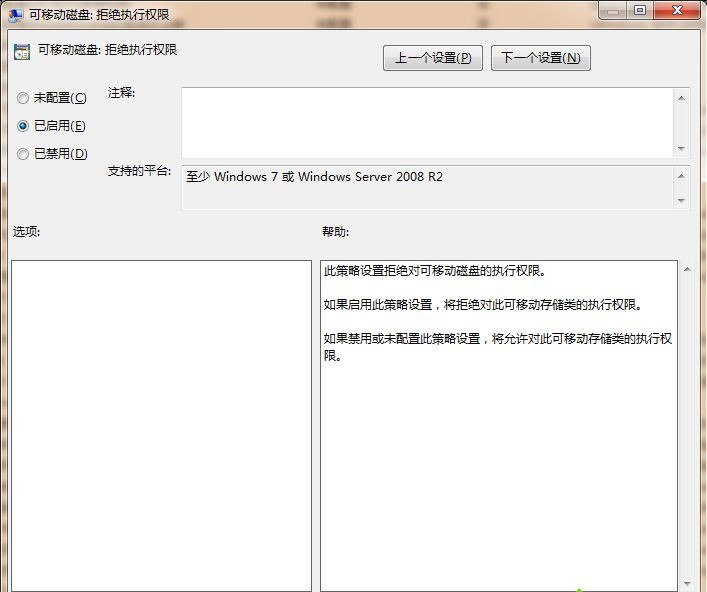This screenshot has height=592, width=707.
Task: Click help panel scroll down arrow
Action: pyautogui.click(x=687, y=584)
